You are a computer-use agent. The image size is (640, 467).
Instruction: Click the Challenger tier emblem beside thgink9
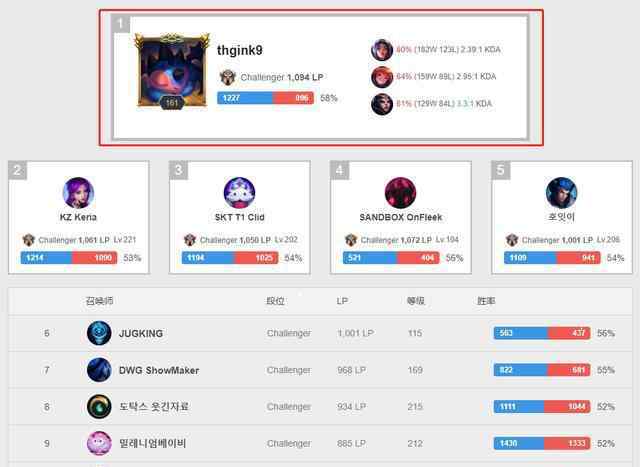coord(228,77)
